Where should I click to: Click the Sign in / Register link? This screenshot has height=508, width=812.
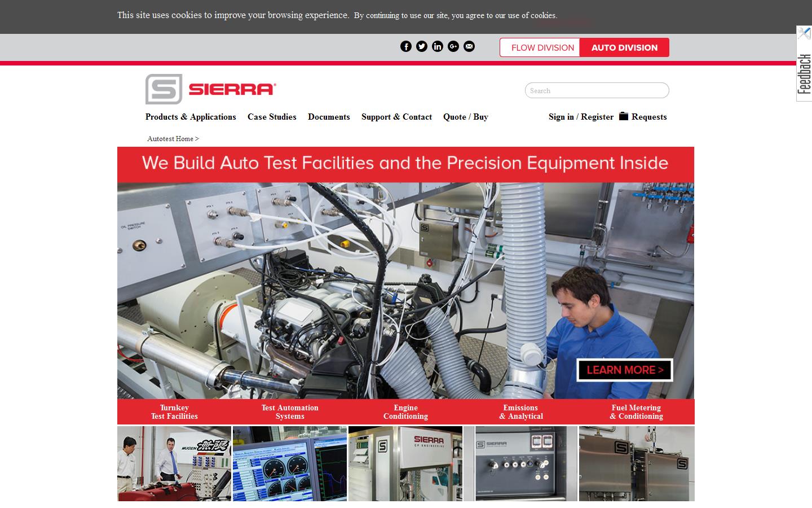coord(581,117)
